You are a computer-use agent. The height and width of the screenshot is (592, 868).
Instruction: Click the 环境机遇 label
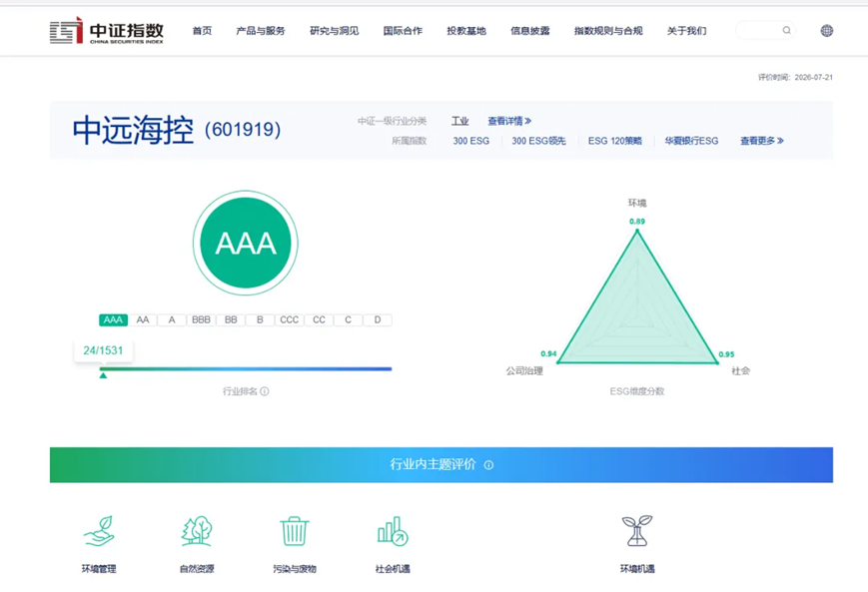(x=637, y=569)
